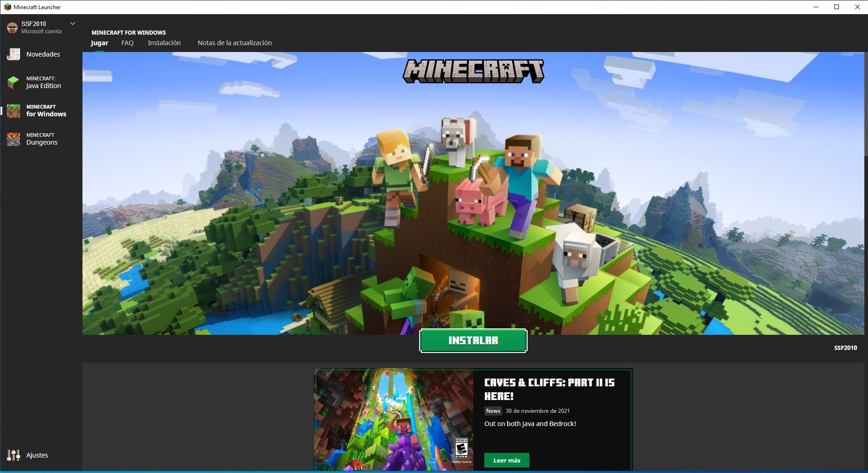Select the Minecraft for Windows block icon
The width and height of the screenshot is (868, 473).
13,111
